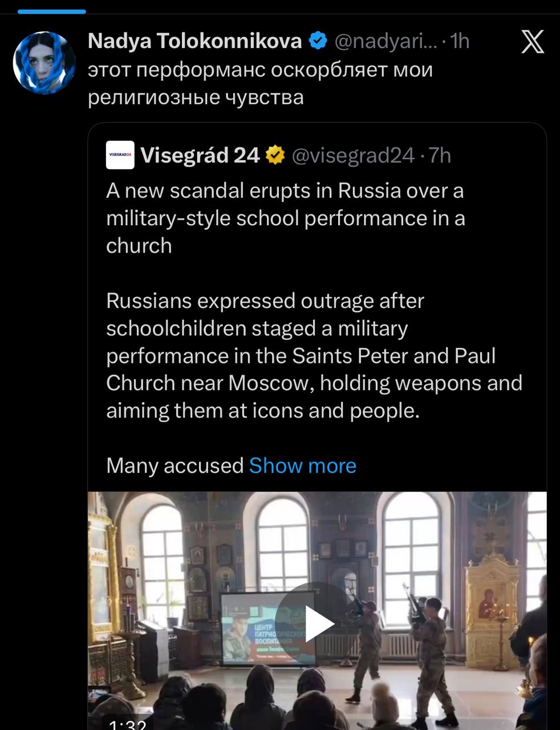Click the blue indicator bar at top
The height and width of the screenshot is (730, 560).
click(x=51, y=11)
